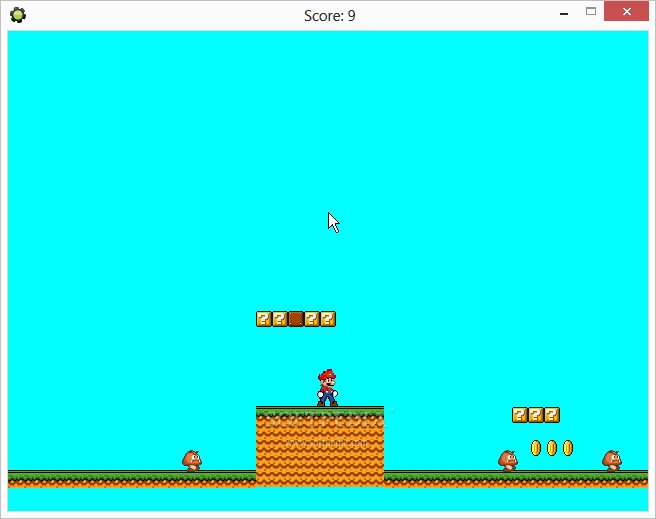
Task: Click the question block right of the brown block
Action: pos(312,319)
